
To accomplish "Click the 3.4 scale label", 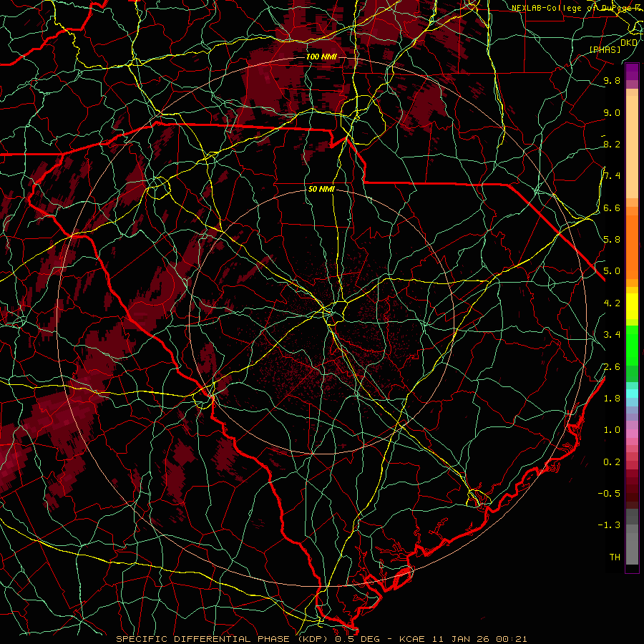I will click(x=612, y=335).
